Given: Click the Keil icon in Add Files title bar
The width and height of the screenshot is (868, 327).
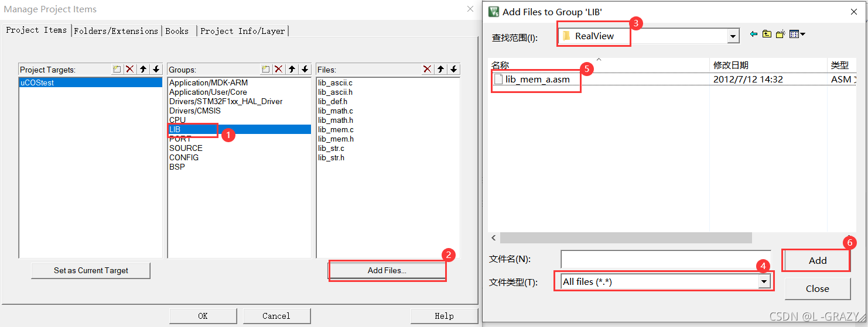Looking at the screenshot, I should tap(494, 12).
